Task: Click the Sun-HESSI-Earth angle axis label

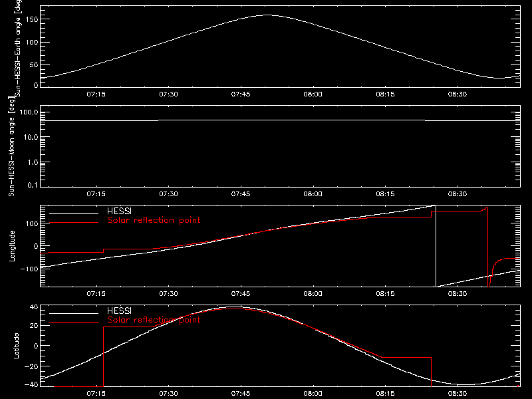Action: pos(18,48)
